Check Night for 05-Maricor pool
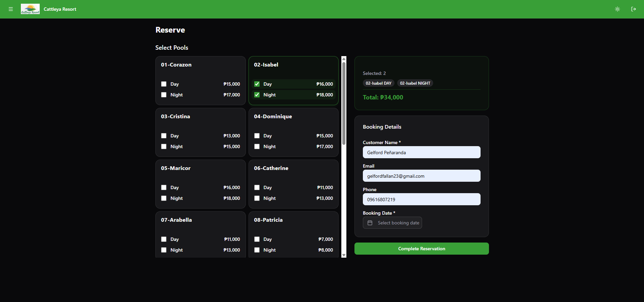 click(x=164, y=198)
